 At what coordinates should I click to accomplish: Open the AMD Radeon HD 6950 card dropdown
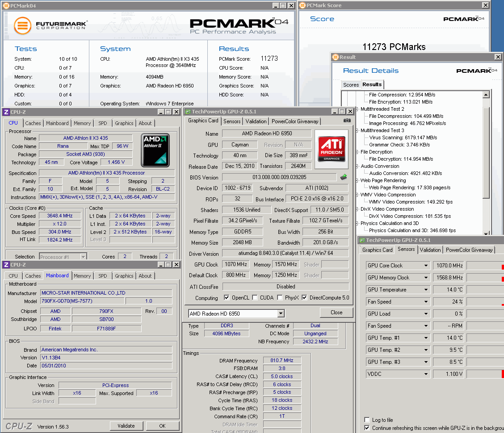(281, 313)
